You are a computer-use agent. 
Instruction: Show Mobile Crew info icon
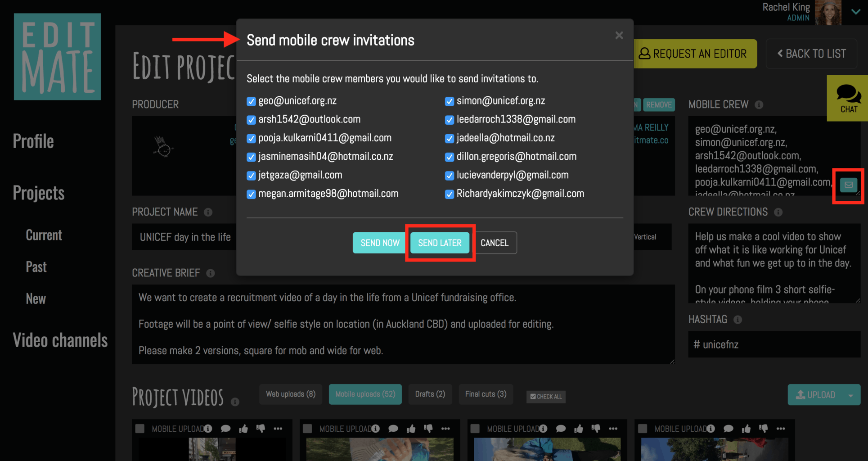759,105
